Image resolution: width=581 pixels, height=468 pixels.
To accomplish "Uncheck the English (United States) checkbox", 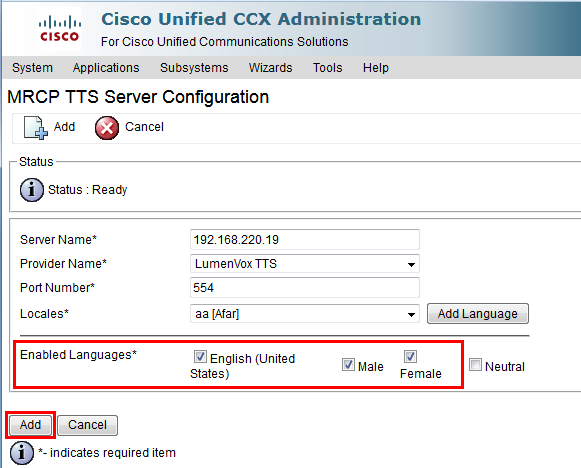I will click(200, 357).
